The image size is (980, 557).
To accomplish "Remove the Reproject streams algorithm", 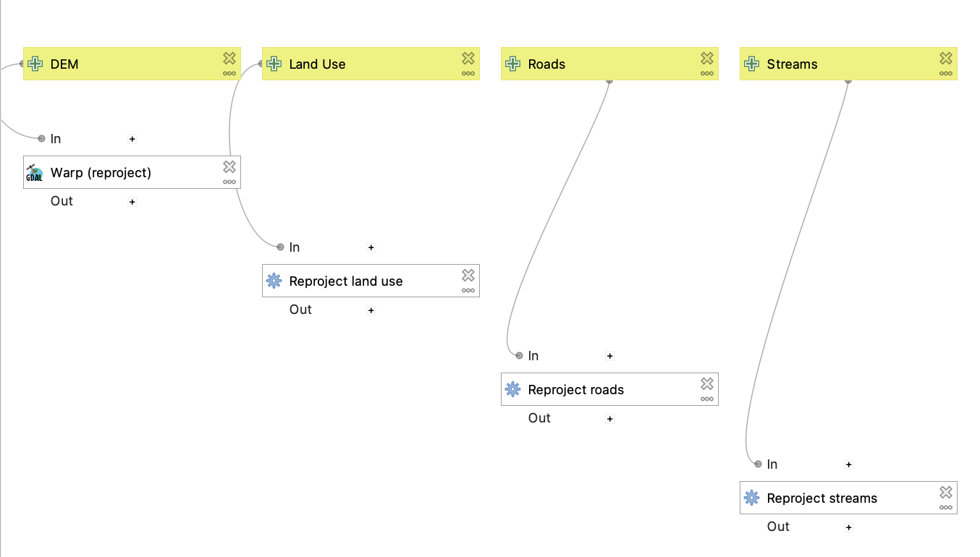I will pos(946,492).
